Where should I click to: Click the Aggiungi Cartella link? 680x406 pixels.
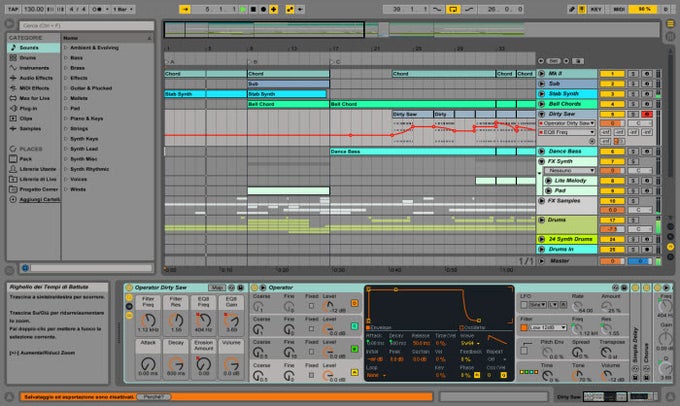click(x=39, y=199)
